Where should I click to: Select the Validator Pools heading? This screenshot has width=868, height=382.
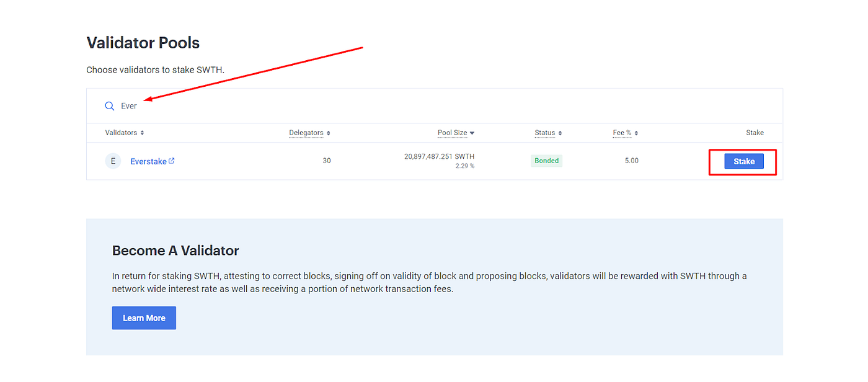[143, 43]
